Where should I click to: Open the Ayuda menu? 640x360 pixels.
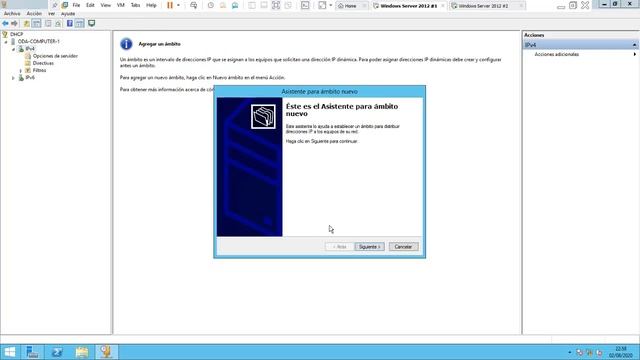click(x=68, y=13)
